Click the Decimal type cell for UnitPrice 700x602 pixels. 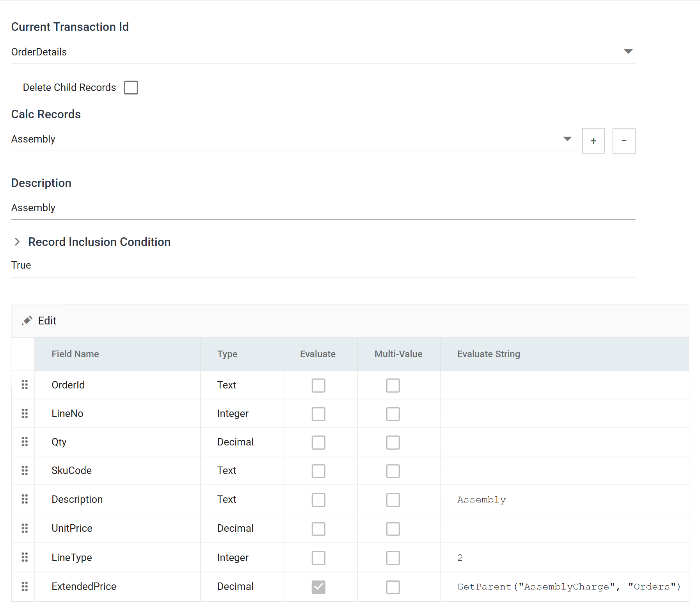pos(242,528)
